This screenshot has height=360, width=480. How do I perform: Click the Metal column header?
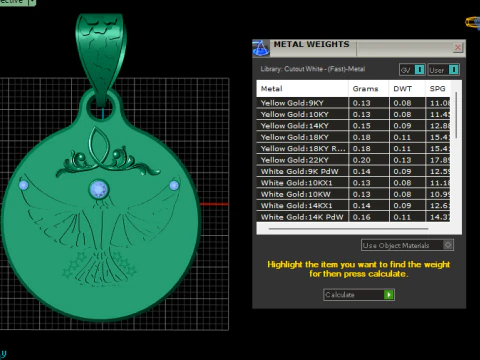[x=302, y=89]
